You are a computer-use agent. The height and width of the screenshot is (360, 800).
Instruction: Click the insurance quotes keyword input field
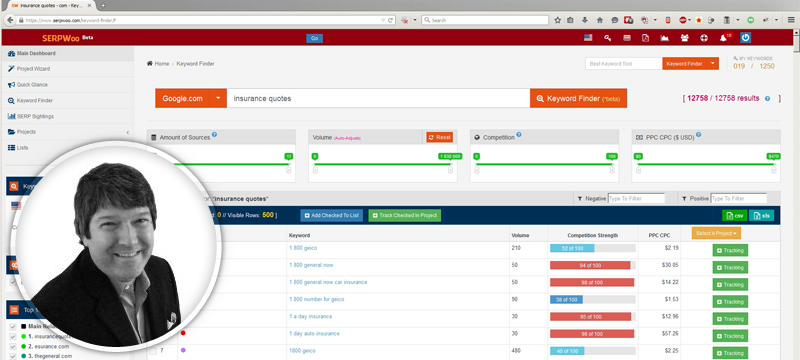379,98
